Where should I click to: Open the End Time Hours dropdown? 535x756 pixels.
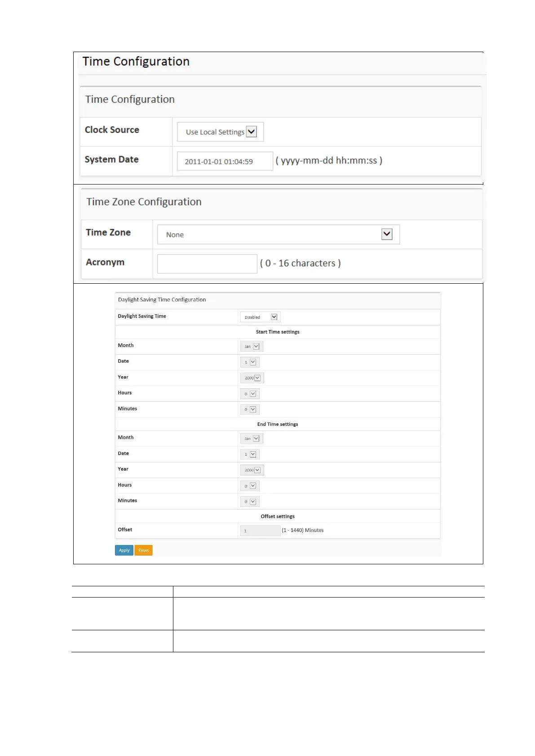[x=250, y=486]
